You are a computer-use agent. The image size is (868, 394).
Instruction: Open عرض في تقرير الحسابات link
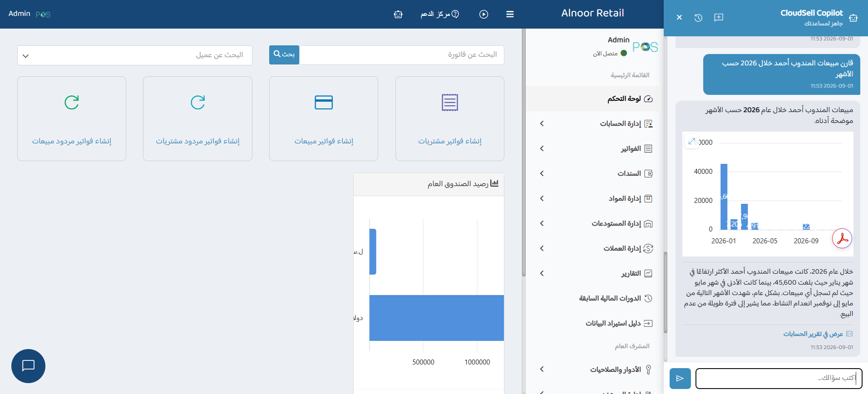pyautogui.click(x=818, y=334)
